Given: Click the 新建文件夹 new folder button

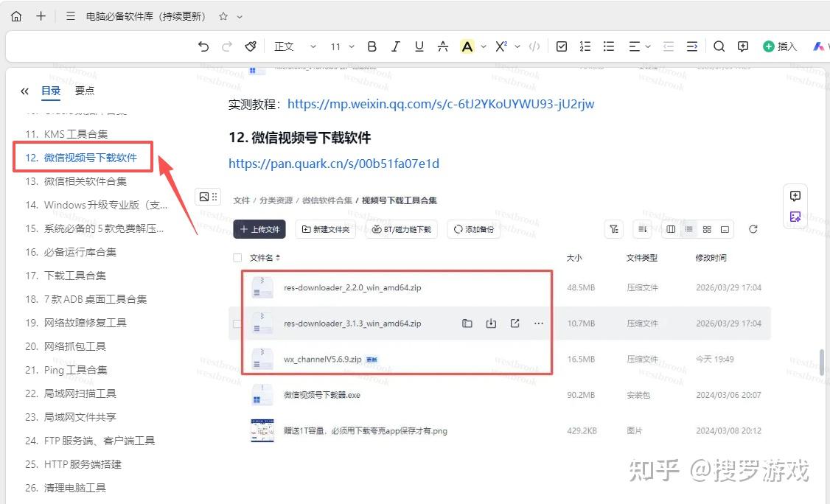Looking at the screenshot, I should coord(326,229).
